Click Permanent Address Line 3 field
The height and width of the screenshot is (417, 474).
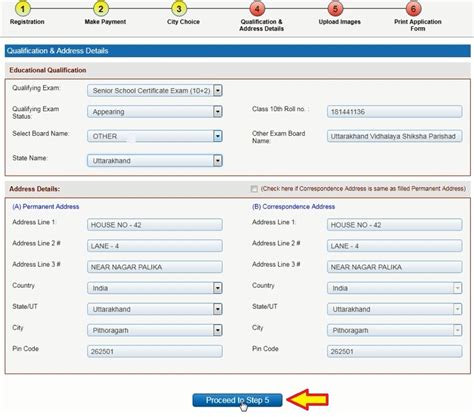155,267
